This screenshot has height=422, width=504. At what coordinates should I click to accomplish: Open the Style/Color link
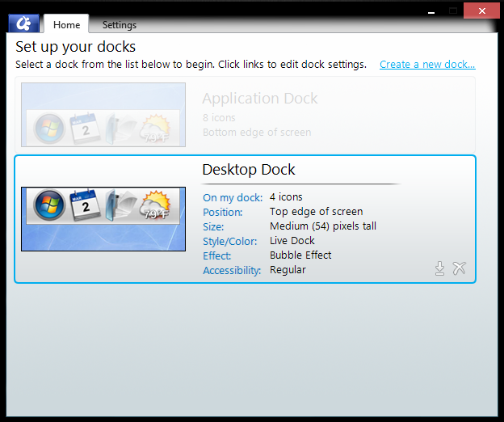point(230,241)
